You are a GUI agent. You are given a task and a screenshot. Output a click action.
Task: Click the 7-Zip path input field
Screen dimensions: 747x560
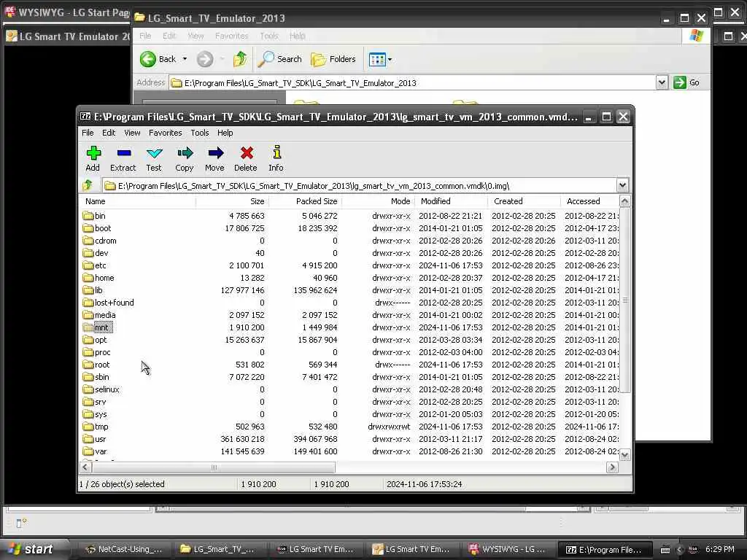[360, 186]
